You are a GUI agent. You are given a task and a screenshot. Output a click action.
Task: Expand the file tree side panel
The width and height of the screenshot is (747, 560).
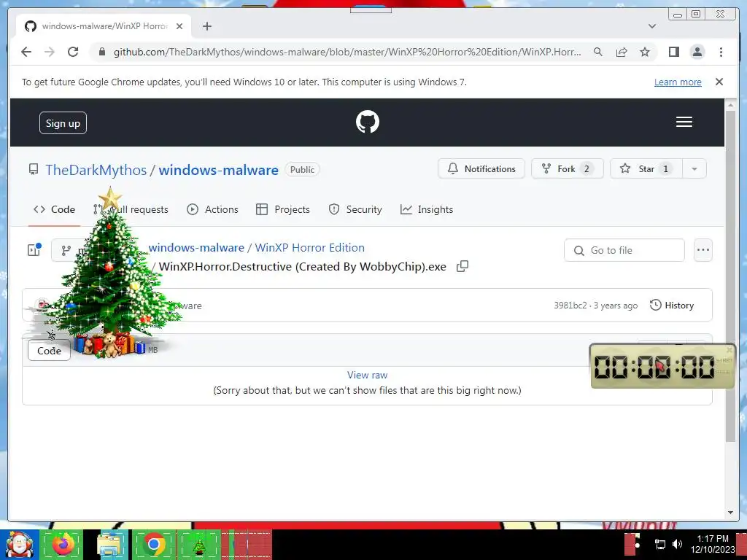(34, 250)
